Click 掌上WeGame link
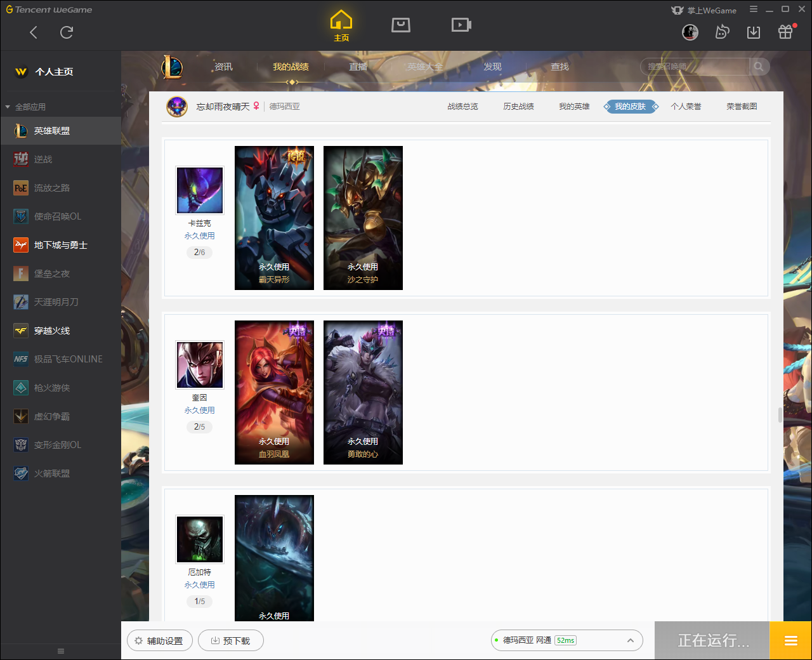 tap(704, 10)
